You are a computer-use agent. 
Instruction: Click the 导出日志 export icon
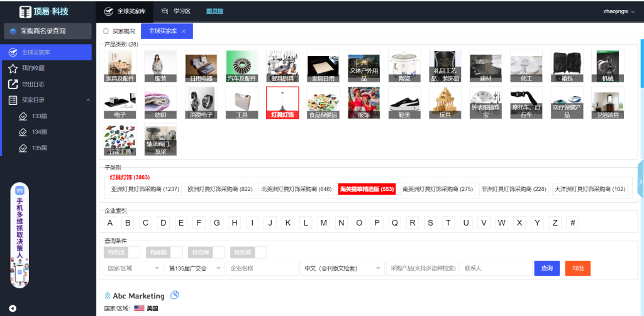[x=13, y=84]
